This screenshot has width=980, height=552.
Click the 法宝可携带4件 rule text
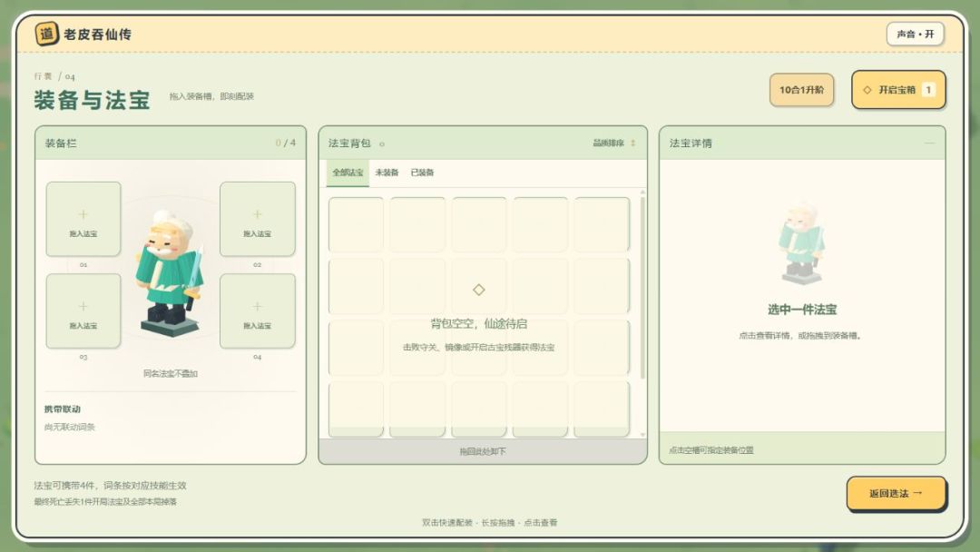110,485
